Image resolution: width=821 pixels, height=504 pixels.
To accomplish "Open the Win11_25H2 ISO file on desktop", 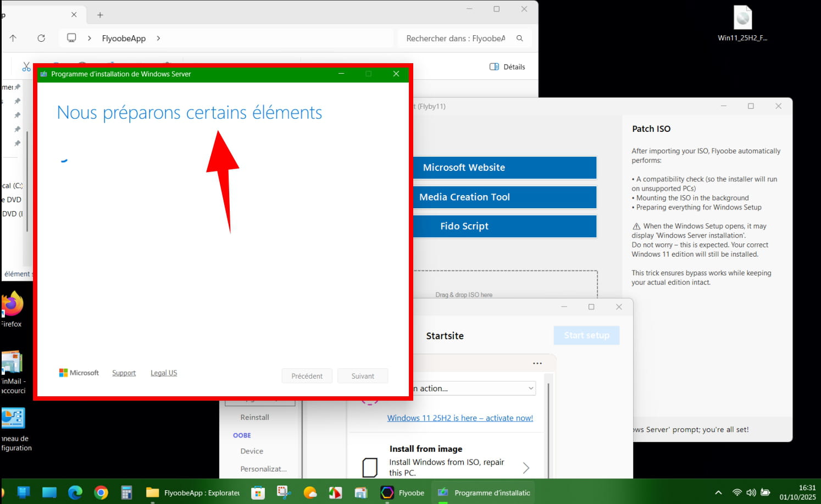I will (742, 19).
